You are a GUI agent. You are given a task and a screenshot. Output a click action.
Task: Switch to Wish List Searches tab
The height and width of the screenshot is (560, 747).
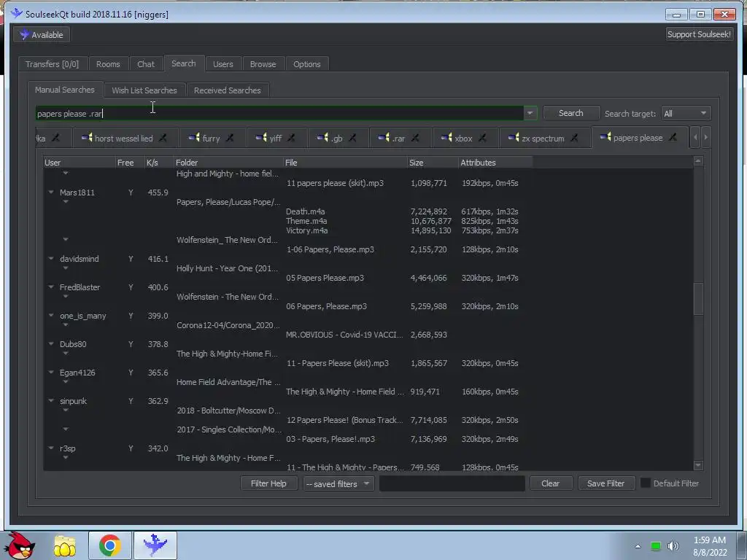click(x=144, y=90)
